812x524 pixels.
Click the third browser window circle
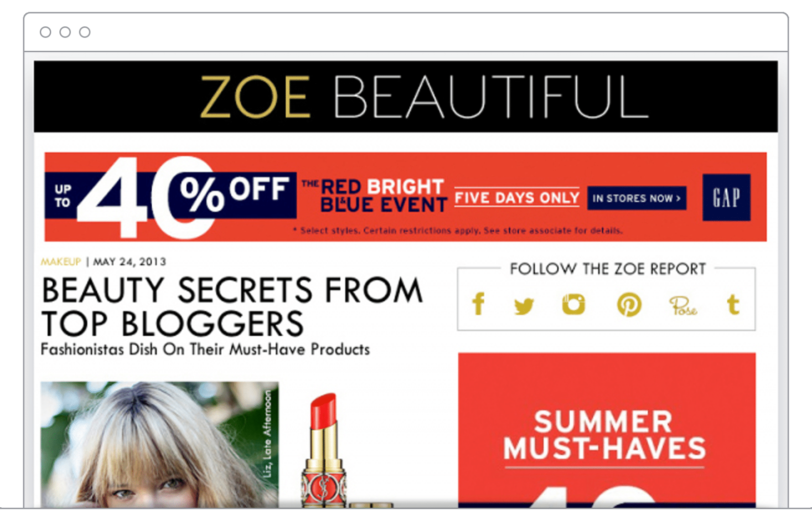(x=85, y=32)
